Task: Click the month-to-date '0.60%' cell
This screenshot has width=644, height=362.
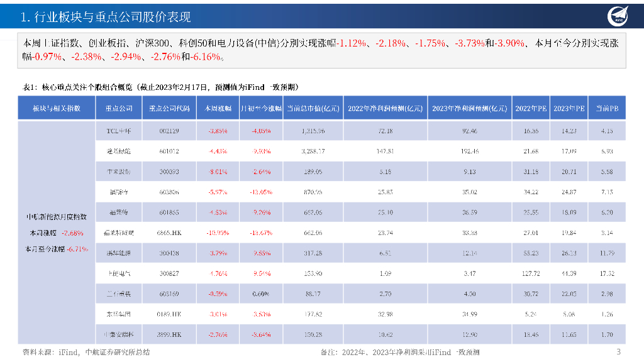Action: pyautogui.click(x=261, y=294)
